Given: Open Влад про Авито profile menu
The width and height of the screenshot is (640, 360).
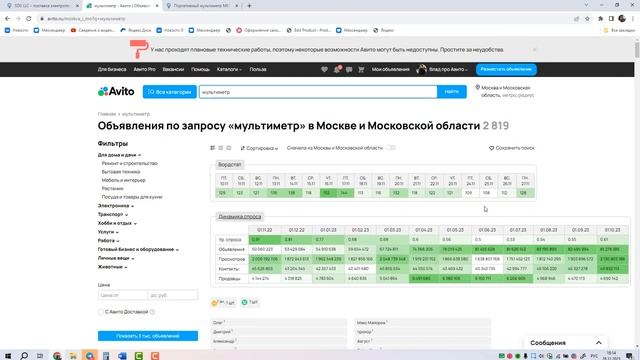Looking at the screenshot, I should [448, 69].
